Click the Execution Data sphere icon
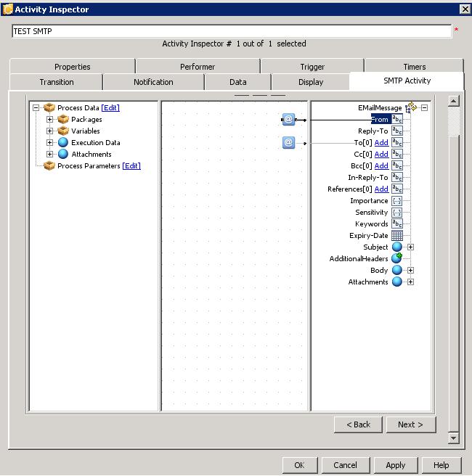Viewport: 472px width, 476px height. pos(63,142)
